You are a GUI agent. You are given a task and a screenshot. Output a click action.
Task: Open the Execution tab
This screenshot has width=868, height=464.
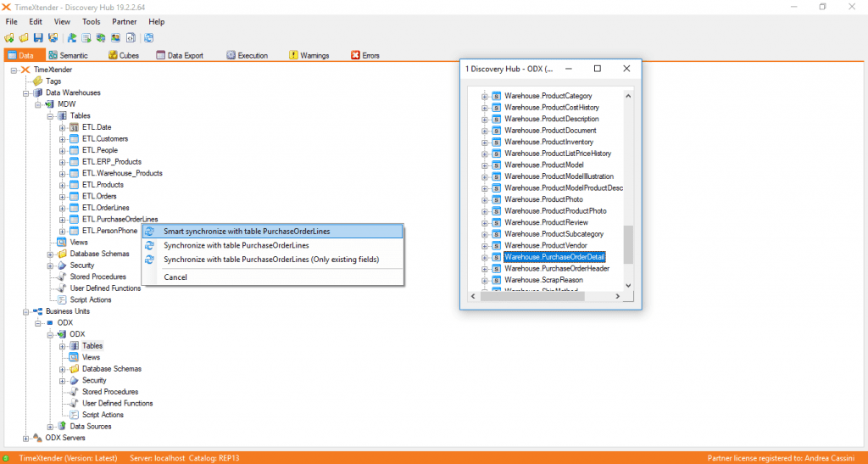247,55
